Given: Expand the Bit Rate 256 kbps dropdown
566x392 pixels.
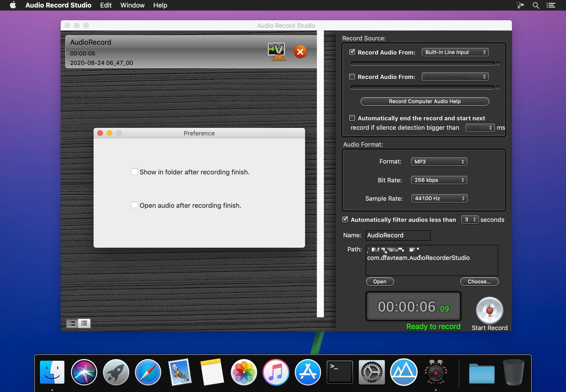Looking at the screenshot, I should click(439, 180).
